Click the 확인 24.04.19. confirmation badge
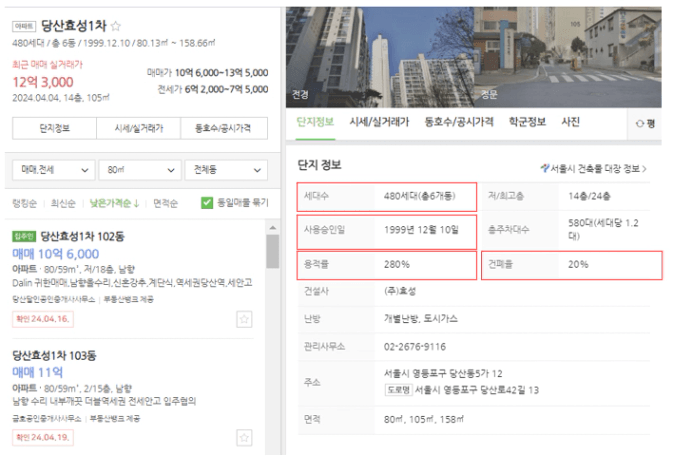The height and width of the screenshot is (474, 673). (x=42, y=438)
